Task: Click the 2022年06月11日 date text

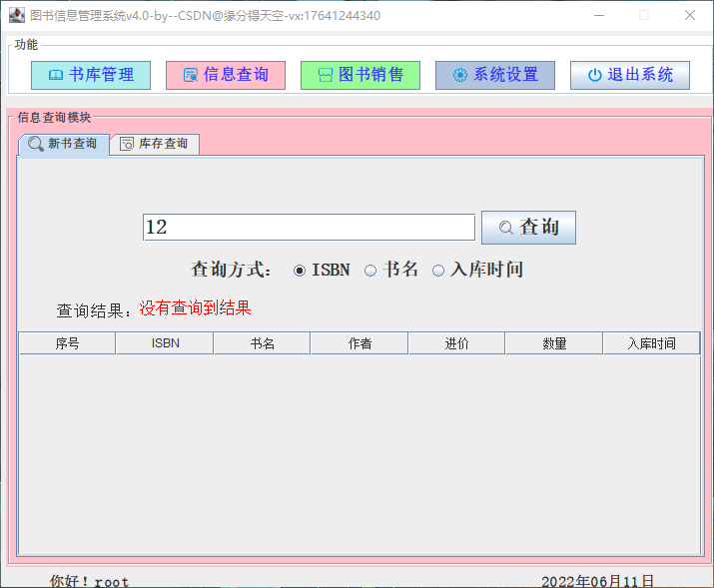Action: pyautogui.click(x=597, y=581)
